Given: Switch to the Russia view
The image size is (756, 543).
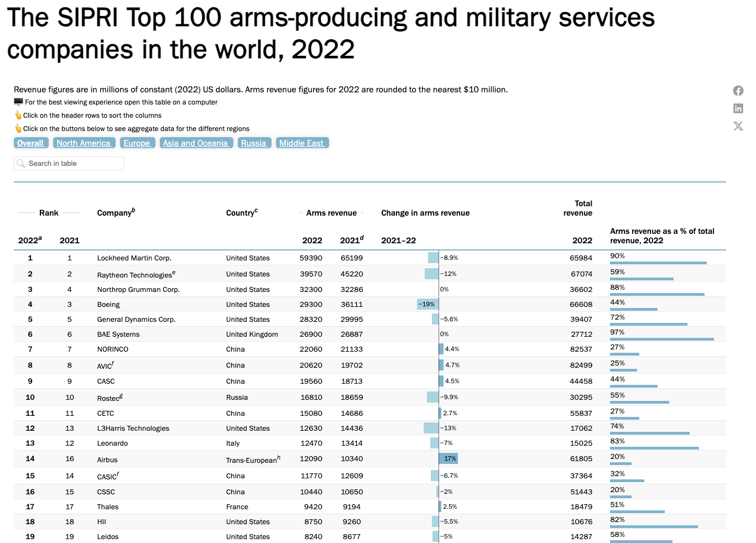Looking at the screenshot, I should click(254, 143).
